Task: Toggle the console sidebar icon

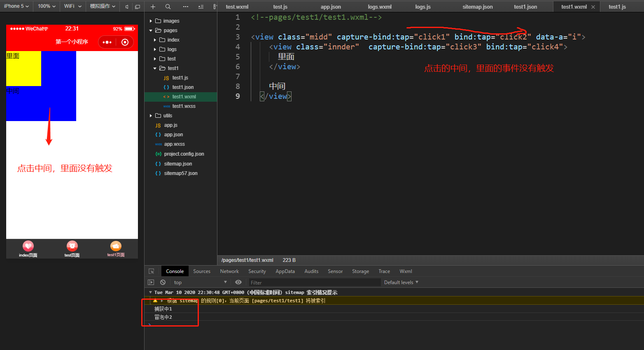Action: tap(151, 282)
